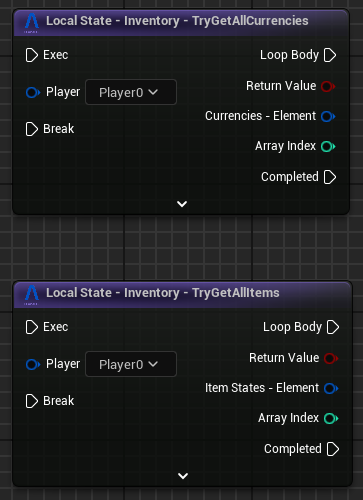Viewport: 363px width, 500px height.
Task: Select the TryGetAllCurrencies node title bar
Action: 181,22
